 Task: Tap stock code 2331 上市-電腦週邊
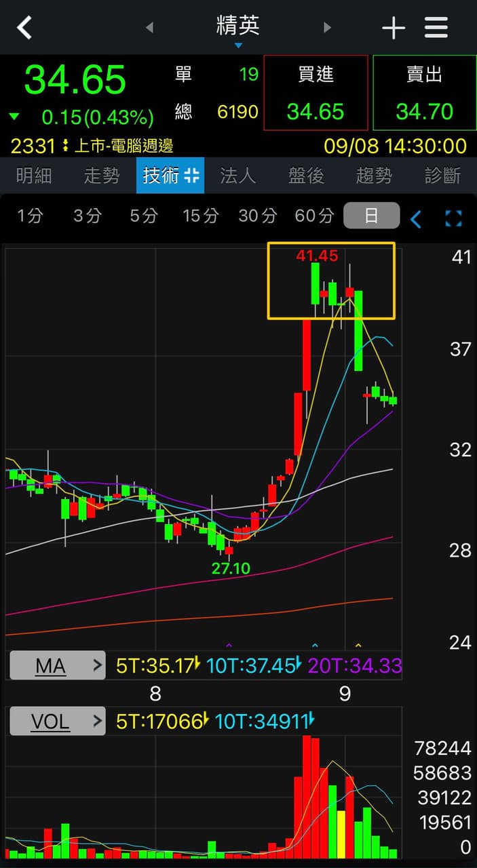92,145
